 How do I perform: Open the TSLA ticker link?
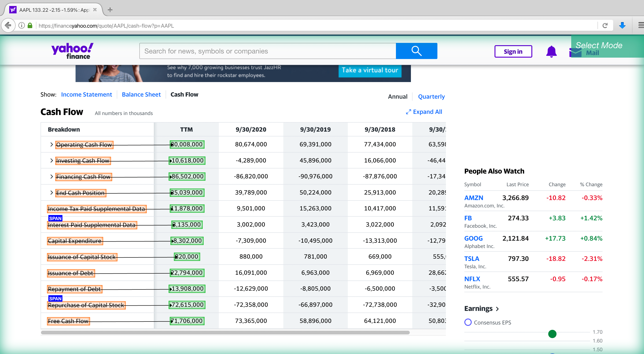click(471, 259)
